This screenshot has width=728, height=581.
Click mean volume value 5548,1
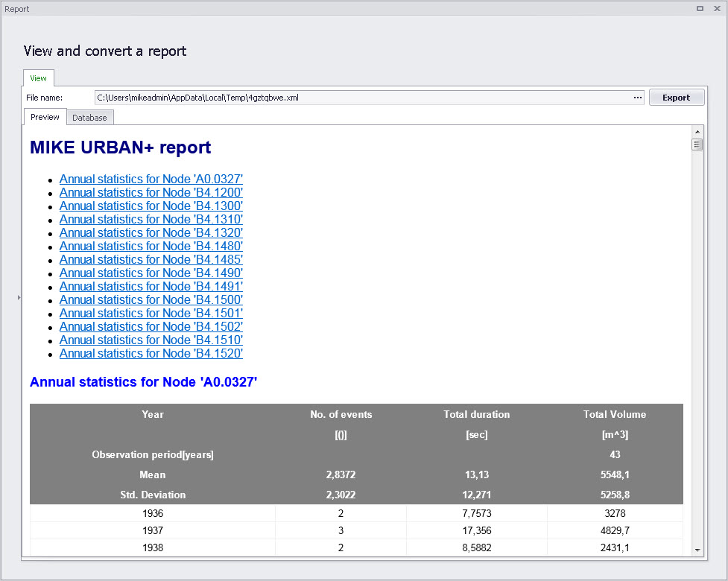tap(615, 474)
